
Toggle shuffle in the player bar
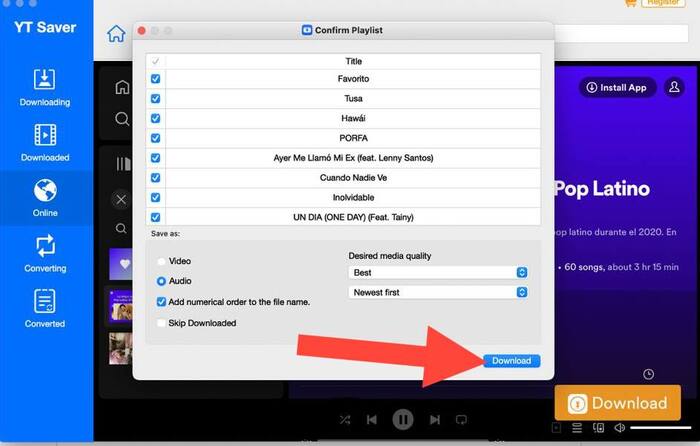tap(345, 420)
